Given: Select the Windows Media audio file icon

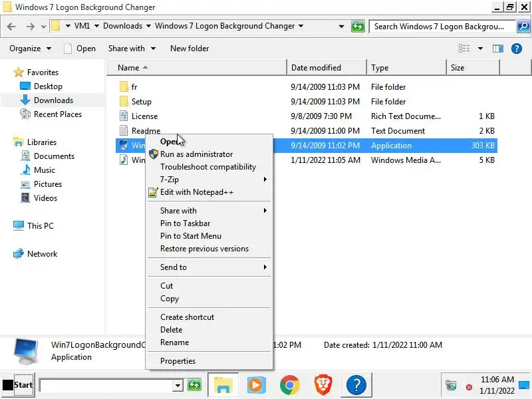Looking at the screenshot, I should pyautogui.click(x=124, y=160).
